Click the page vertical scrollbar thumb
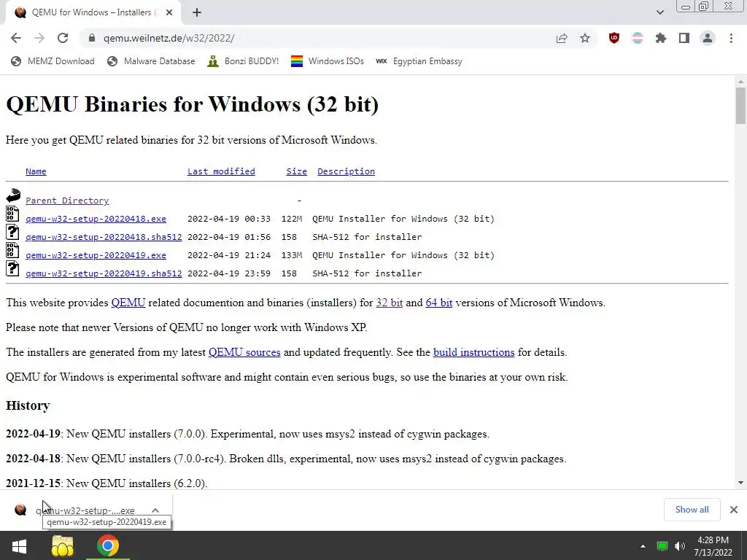Viewport: 747px width, 560px height. 740,105
